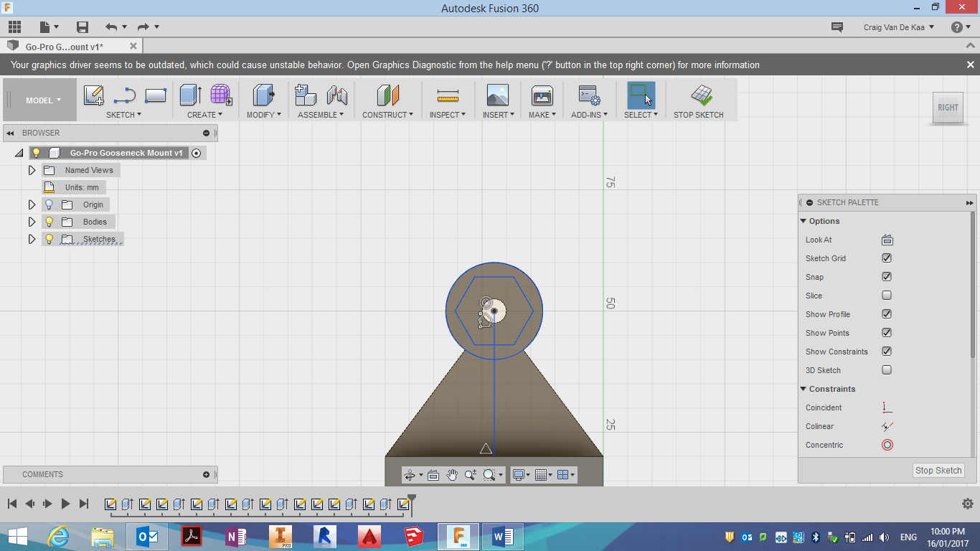980x551 pixels.
Task: Click the Fit zoom window icon
Action: [x=490, y=475]
